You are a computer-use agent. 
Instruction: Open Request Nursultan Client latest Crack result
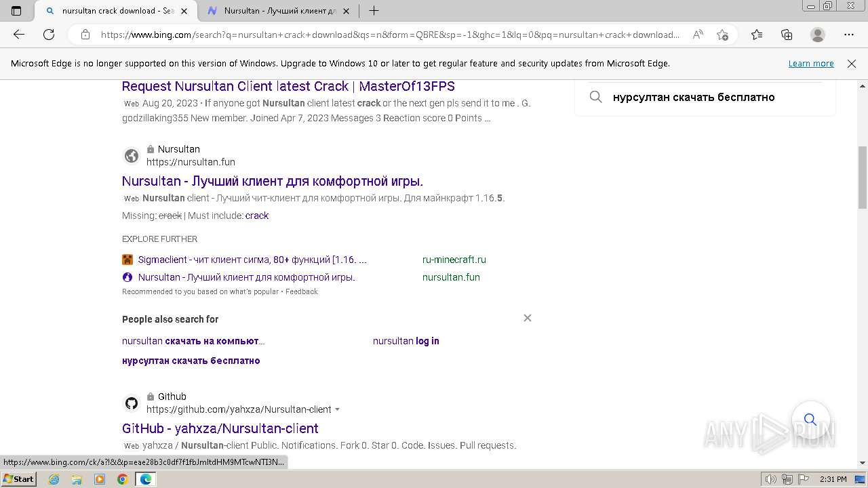click(288, 86)
